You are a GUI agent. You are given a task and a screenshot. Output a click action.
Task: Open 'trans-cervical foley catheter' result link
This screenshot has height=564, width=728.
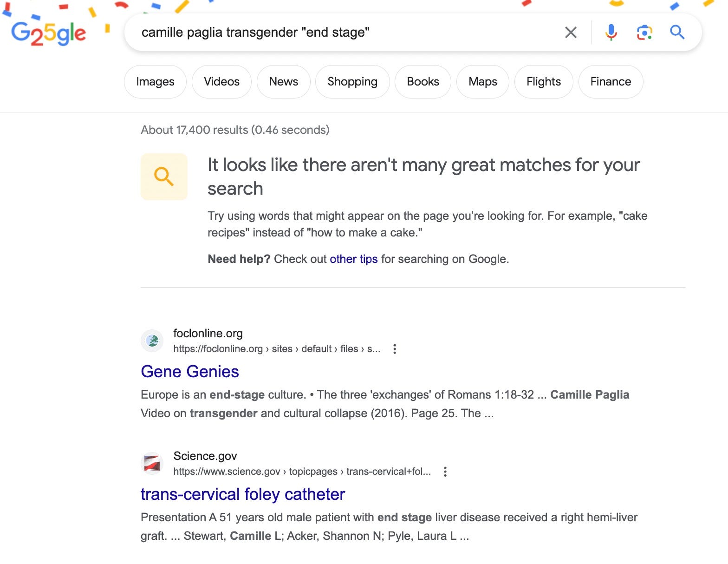tap(243, 494)
